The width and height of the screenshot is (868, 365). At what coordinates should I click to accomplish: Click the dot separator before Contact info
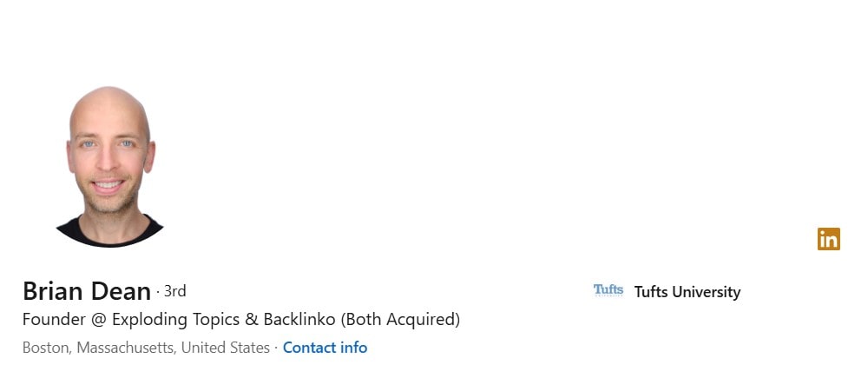pyautogui.click(x=276, y=348)
